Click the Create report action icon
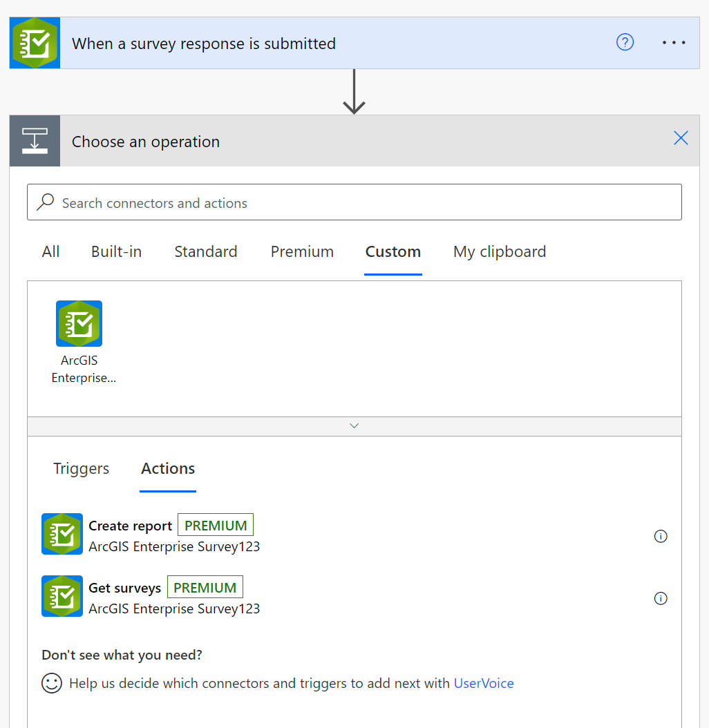The image size is (709, 728). 62,534
